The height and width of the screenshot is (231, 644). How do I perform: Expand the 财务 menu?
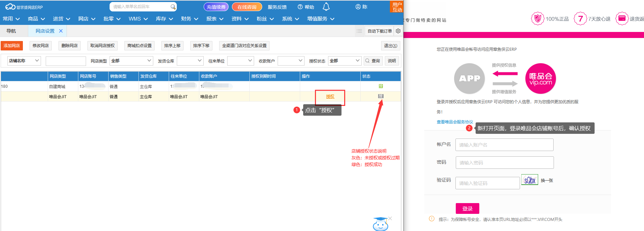click(190, 19)
